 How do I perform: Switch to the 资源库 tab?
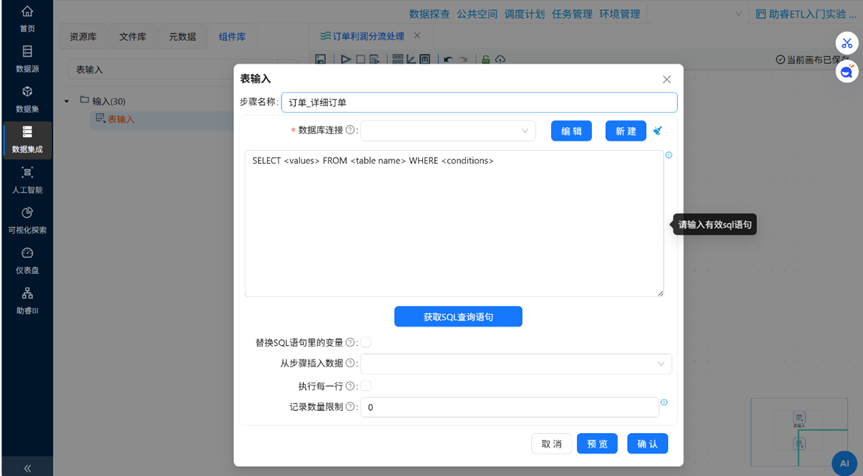tap(83, 37)
